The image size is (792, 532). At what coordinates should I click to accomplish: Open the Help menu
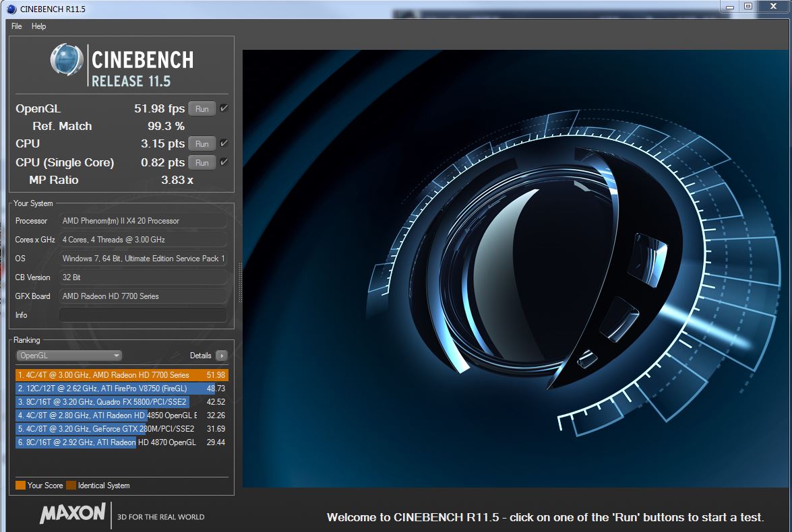[39, 26]
